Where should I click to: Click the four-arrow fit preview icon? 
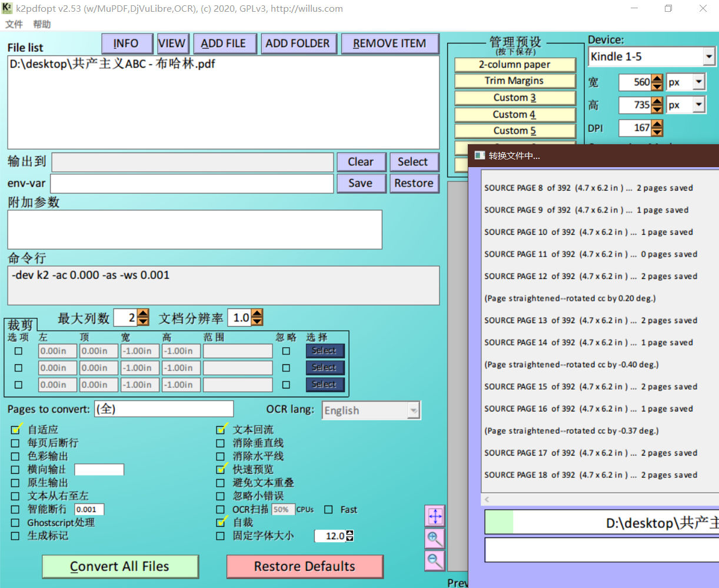coord(435,516)
